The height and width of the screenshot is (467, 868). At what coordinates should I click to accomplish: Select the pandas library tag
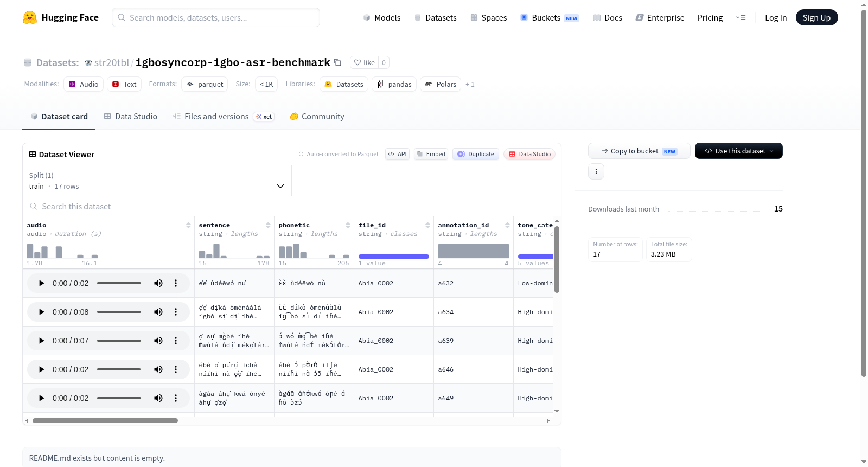point(394,84)
